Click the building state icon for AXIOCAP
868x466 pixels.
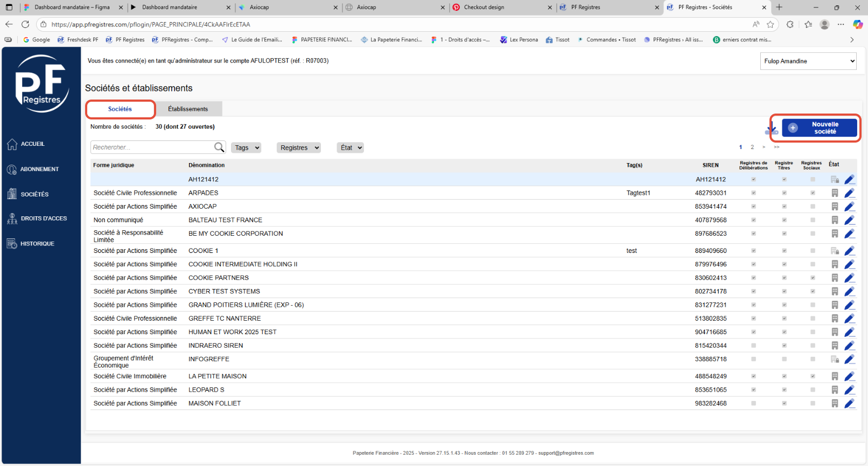tap(835, 207)
